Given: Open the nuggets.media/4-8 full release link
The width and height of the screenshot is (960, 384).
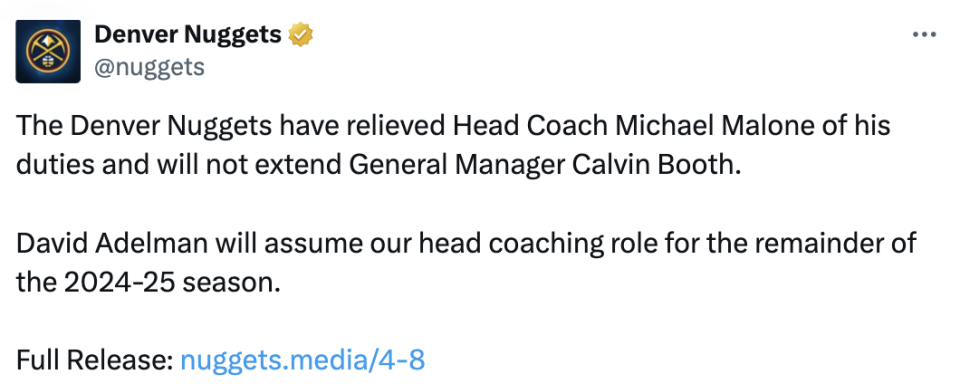Looking at the screenshot, I should 302,360.
